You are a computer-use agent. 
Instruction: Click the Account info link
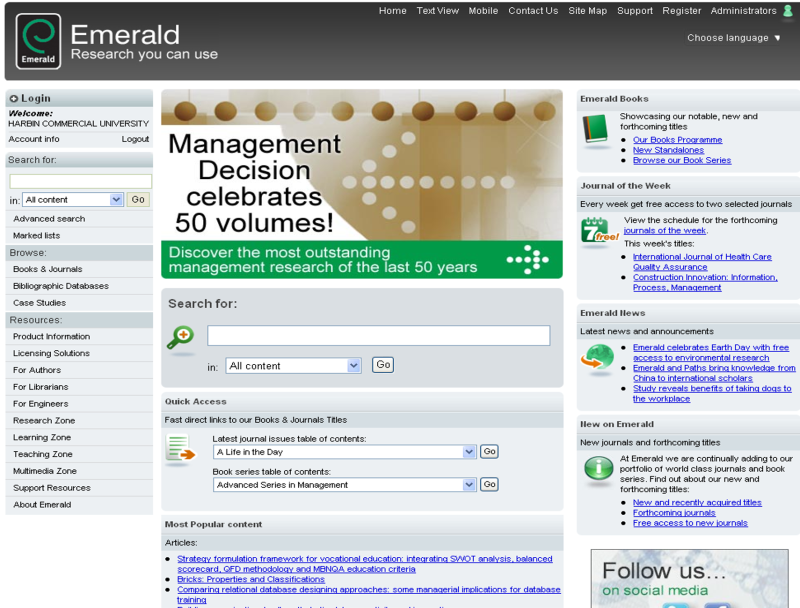coord(34,139)
